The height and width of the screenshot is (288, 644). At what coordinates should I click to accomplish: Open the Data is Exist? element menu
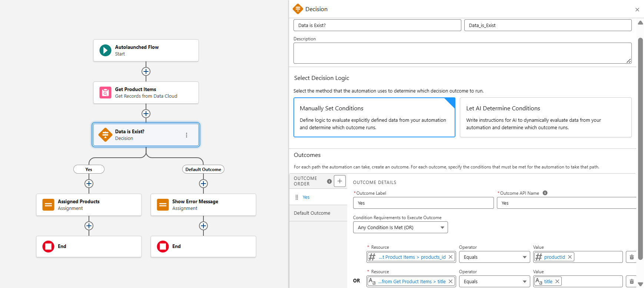click(186, 135)
